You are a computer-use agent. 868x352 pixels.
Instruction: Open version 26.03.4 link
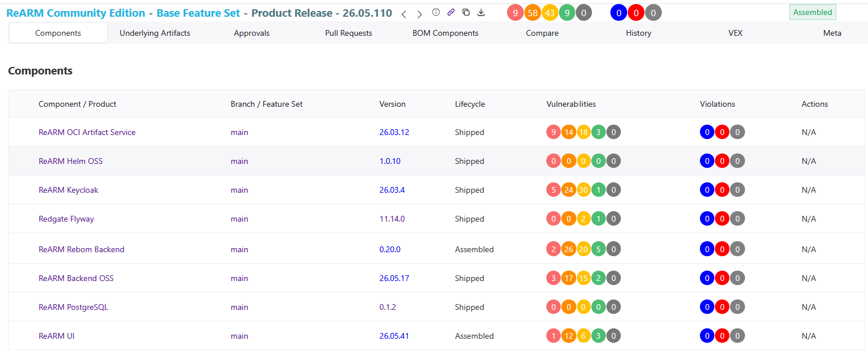pos(392,190)
